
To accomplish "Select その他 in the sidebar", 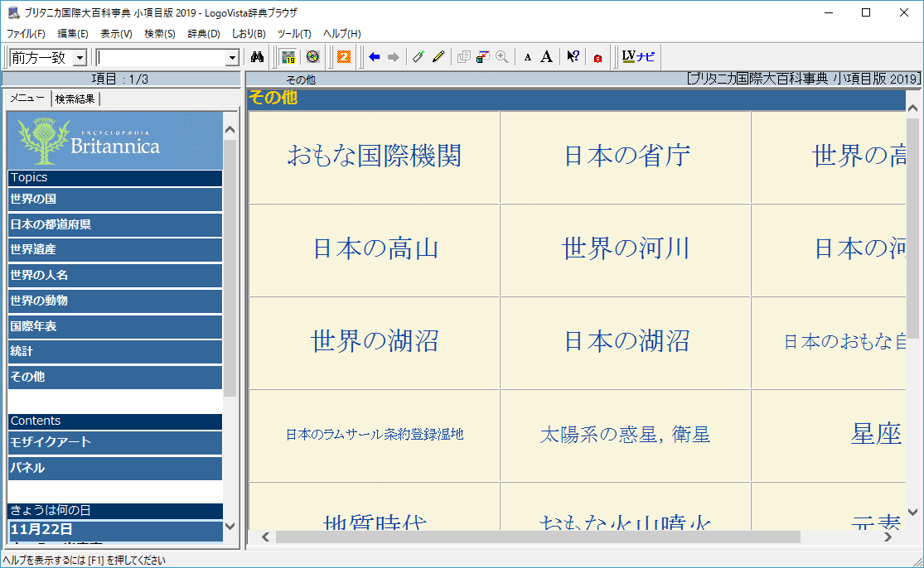I will coord(115,377).
